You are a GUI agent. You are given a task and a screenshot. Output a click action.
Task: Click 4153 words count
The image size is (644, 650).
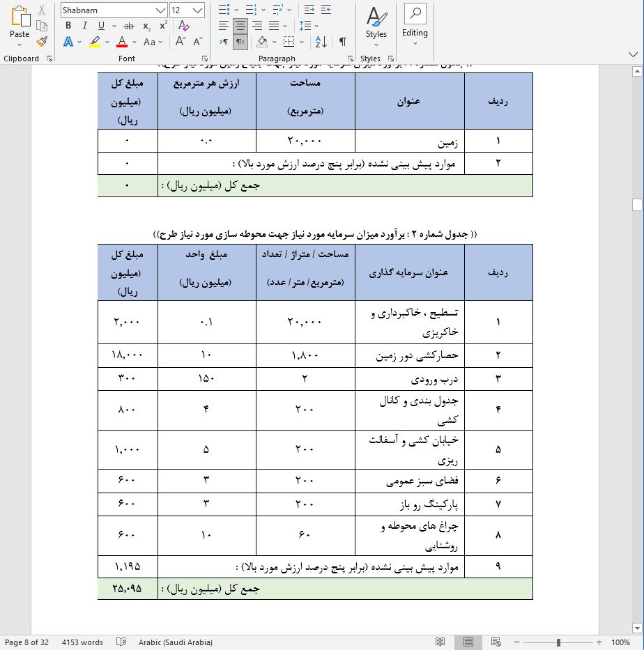pyautogui.click(x=82, y=642)
